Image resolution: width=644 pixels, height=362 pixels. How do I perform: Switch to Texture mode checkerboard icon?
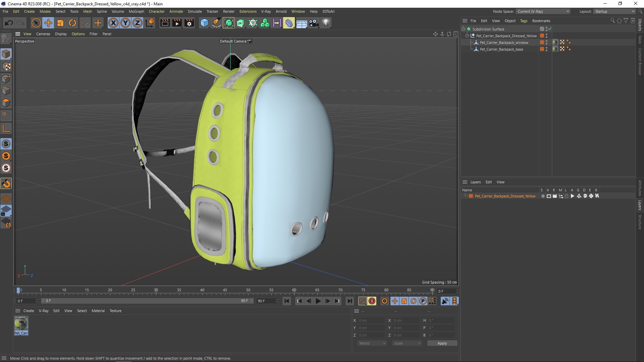(x=6, y=66)
